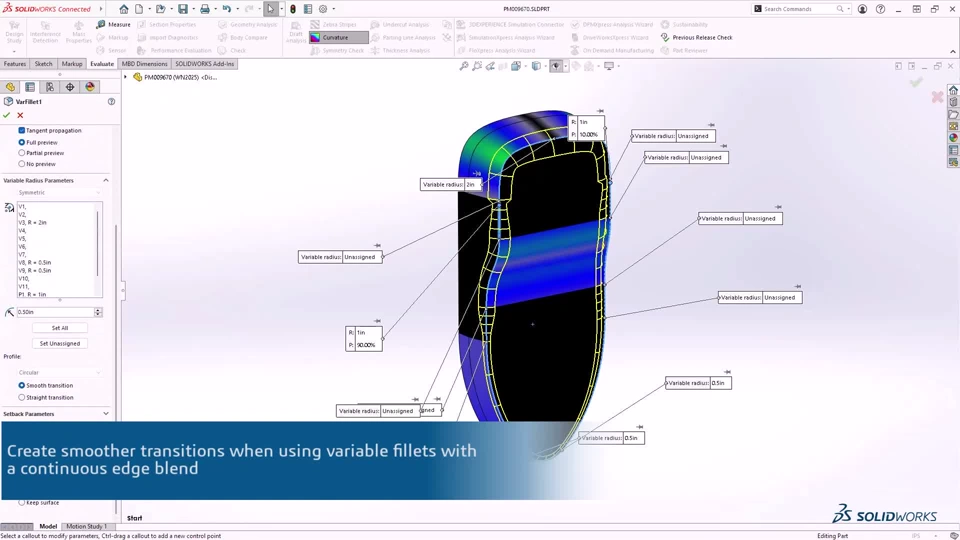The image size is (960, 540).
Task: Select the No preview option
Action: coord(21,164)
